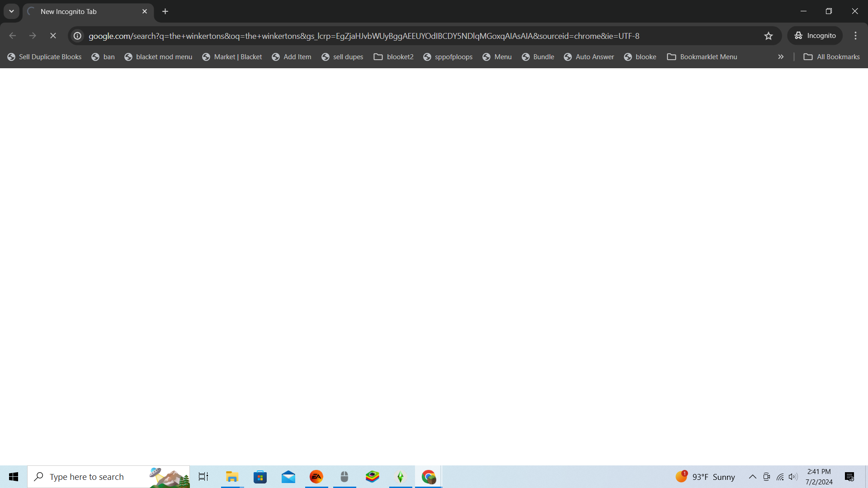The height and width of the screenshot is (488, 868).
Task: Open the blooket2 bookmark folder
Action: pos(393,57)
